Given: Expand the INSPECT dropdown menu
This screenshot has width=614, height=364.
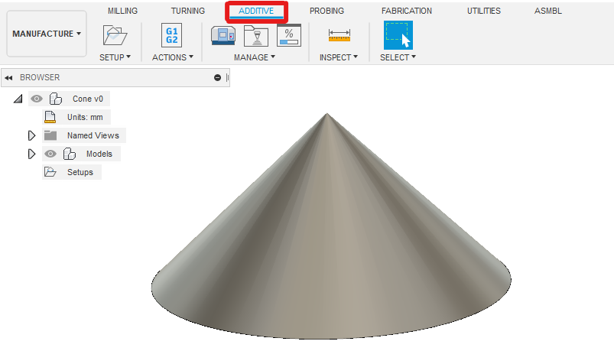Looking at the screenshot, I should point(339,57).
